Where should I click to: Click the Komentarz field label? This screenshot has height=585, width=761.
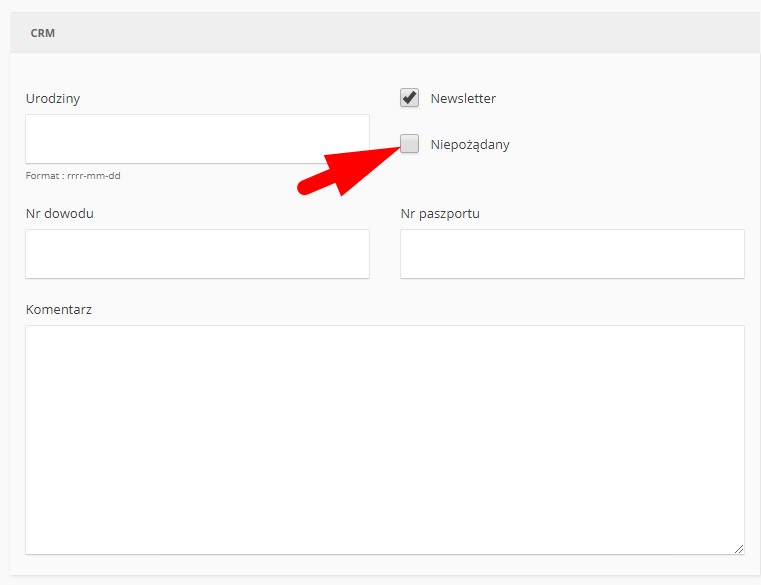(59, 309)
